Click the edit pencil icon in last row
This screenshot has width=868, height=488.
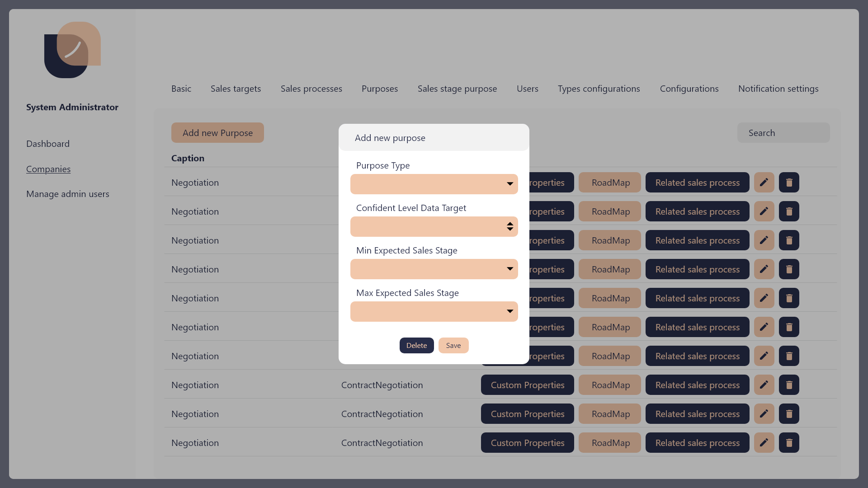point(764,443)
